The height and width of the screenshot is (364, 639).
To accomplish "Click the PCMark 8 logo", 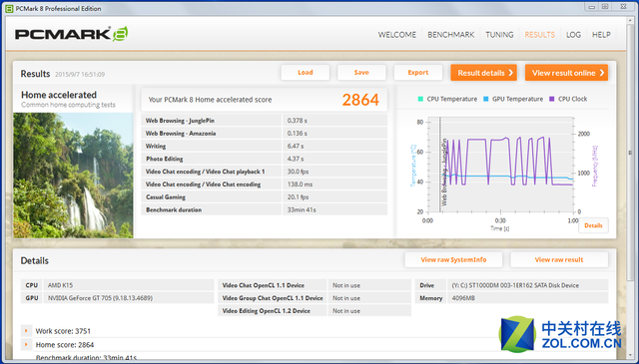I will click(x=71, y=34).
